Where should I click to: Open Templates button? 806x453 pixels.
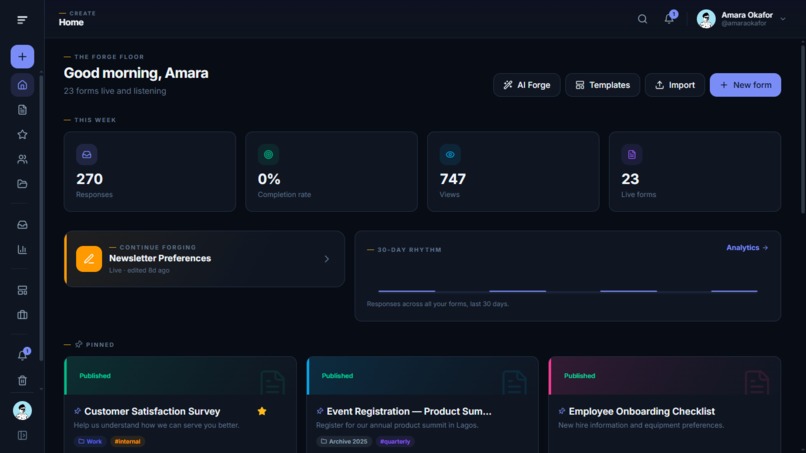pos(602,85)
